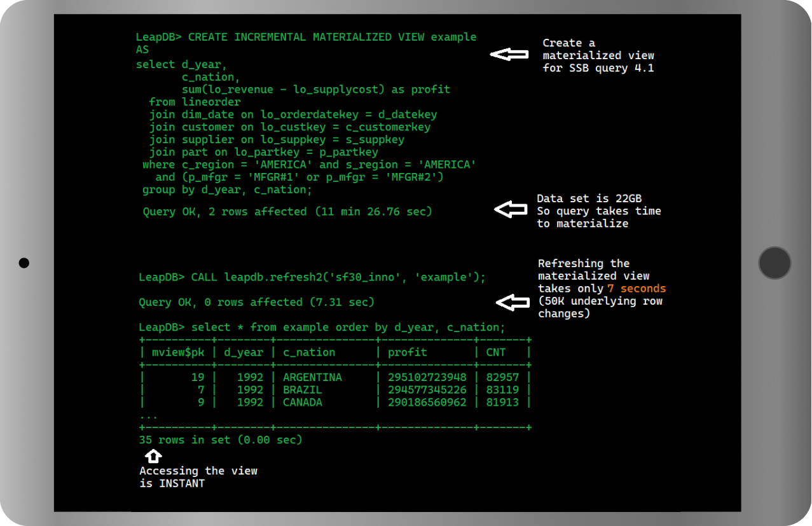Click 'Query OK, 2 rows affected' result line

[287, 211]
